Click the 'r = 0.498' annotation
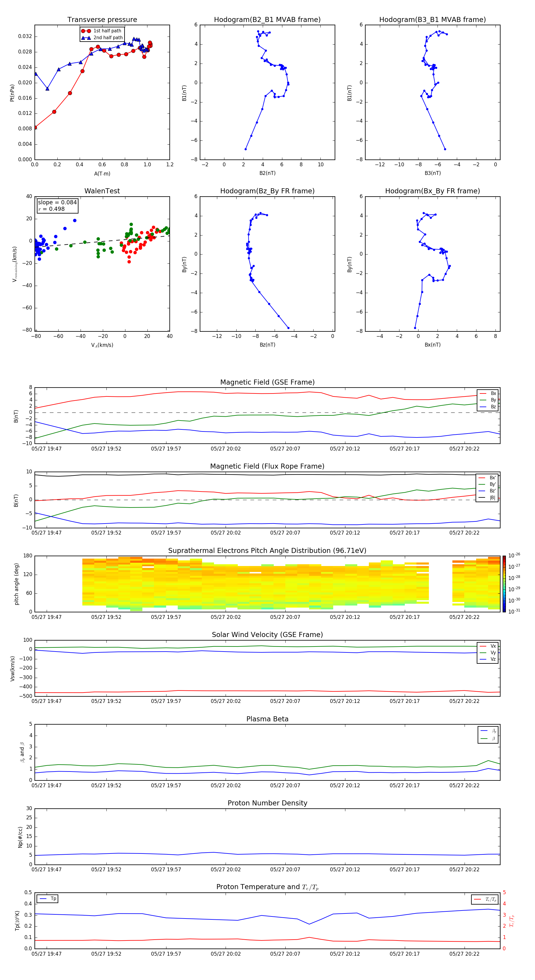The width and height of the screenshot is (535, 980). [x=51, y=209]
